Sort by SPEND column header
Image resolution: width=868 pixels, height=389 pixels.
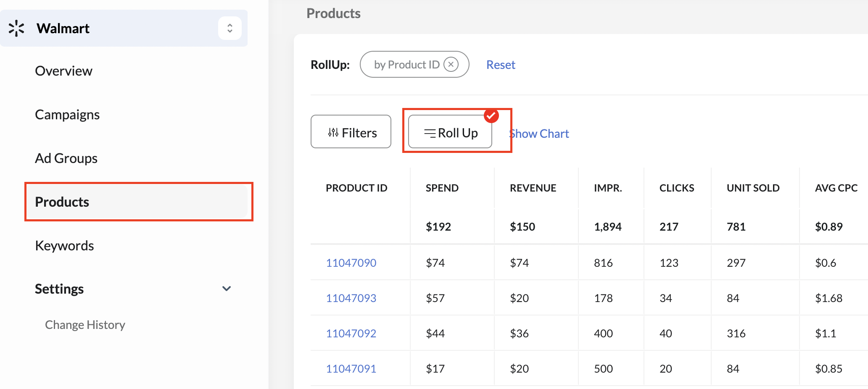tap(442, 188)
